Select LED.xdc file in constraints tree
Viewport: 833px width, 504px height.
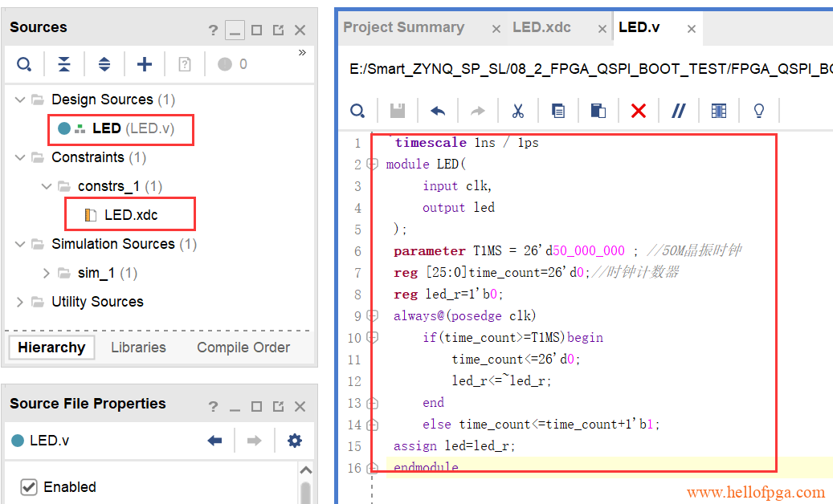(131, 215)
